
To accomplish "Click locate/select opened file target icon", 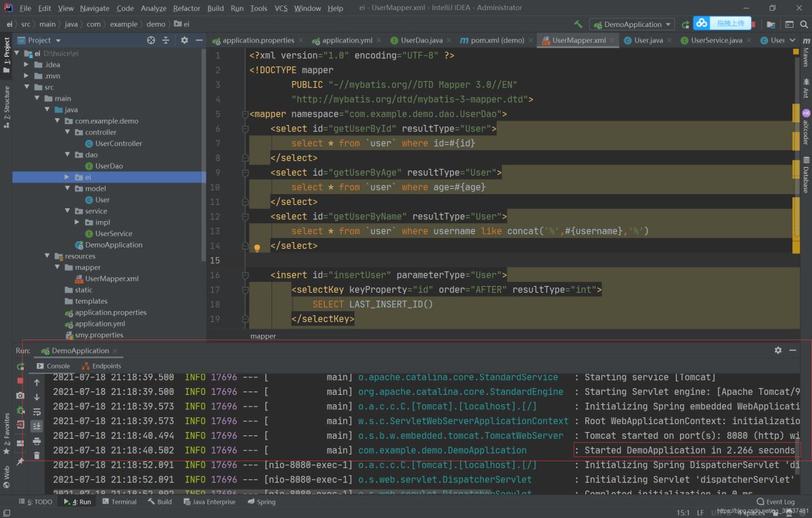I will [x=151, y=41].
